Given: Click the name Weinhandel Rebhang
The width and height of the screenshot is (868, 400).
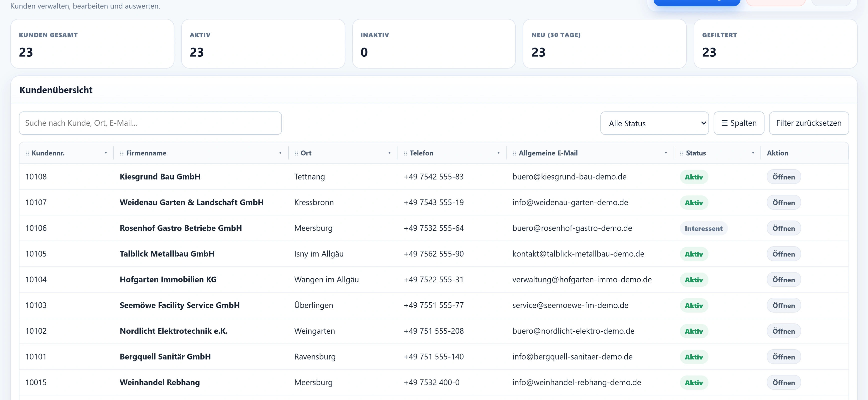Looking at the screenshot, I should tap(160, 382).
